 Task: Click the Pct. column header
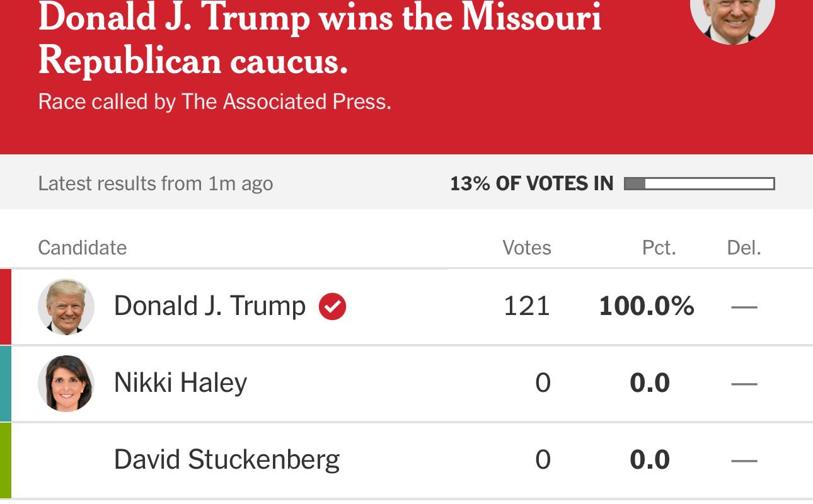659,248
